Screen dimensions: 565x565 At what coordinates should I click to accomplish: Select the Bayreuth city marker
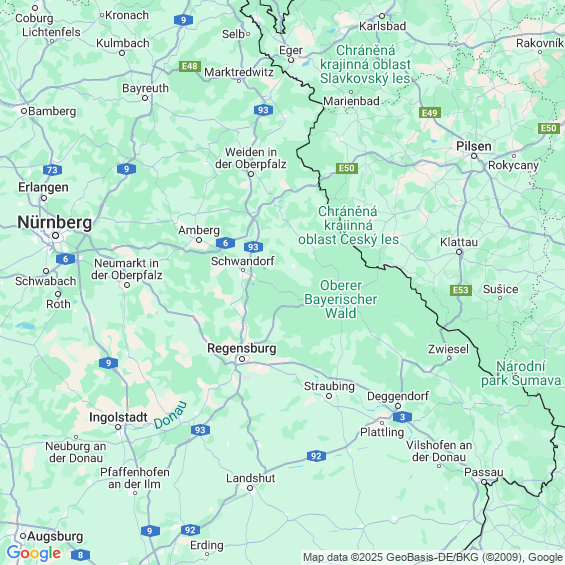(145, 98)
